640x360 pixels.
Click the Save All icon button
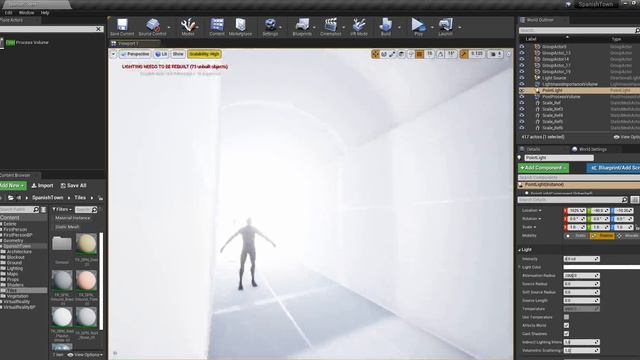(73, 185)
